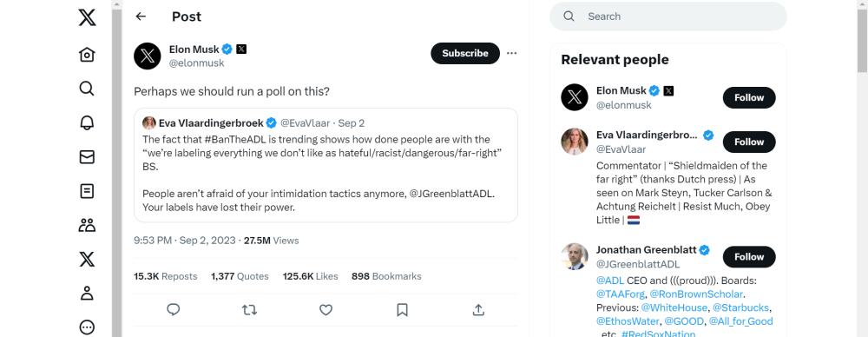Bookmark the post with the bookmark icon
This screenshot has width=868, height=337.
[403, 310]
